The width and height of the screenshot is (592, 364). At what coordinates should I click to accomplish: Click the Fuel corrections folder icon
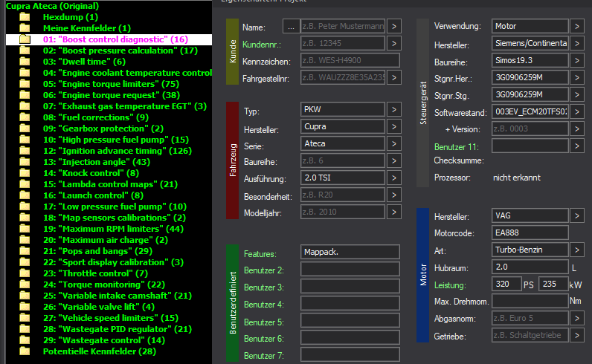coord(25,117)
